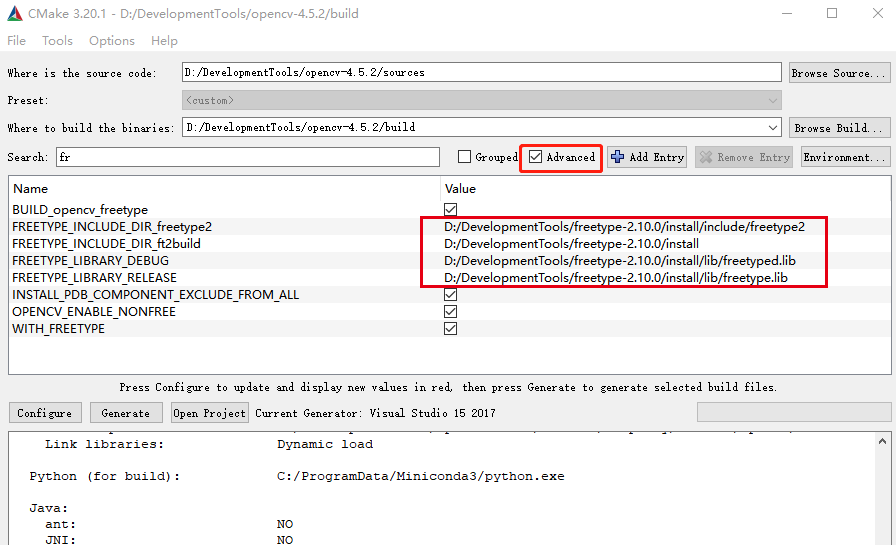Toggle the WITH_FREETYPE checkbox
This screenshot has width=896, height=545.
pos(450,328)
